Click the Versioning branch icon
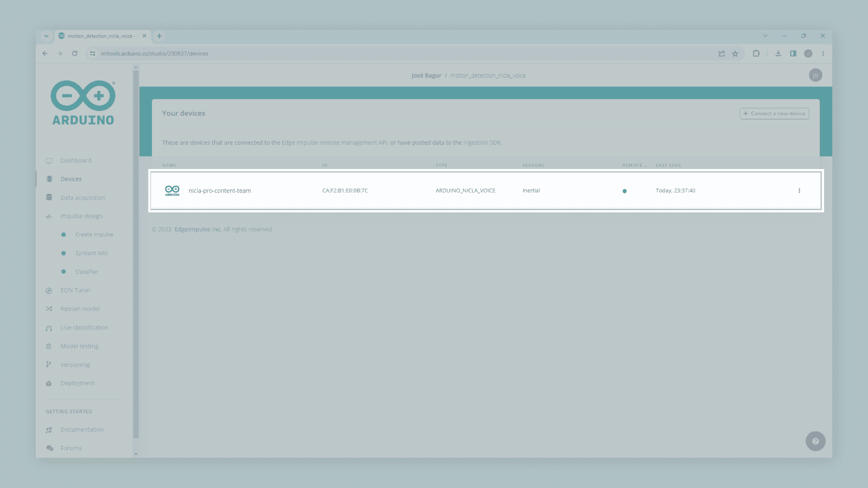Screen dimensions: 868x488 (x=49, y=365)
